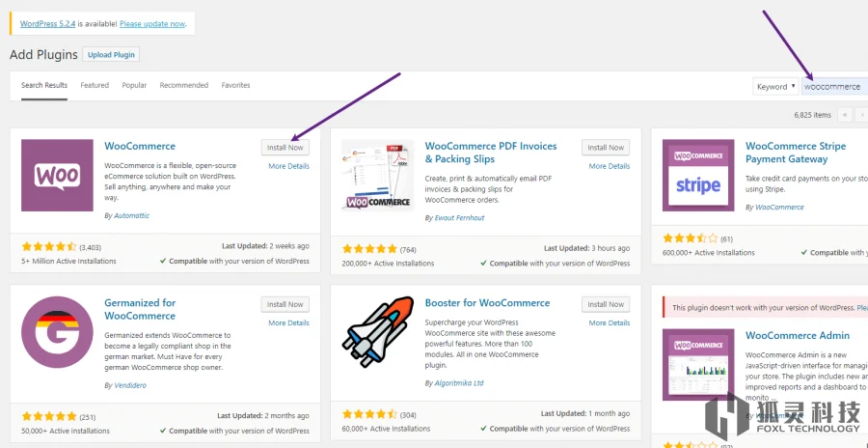Click the Germanized for WooCommerce title link
The height and width of the screenshot is (448, 868).
[140, 309]
